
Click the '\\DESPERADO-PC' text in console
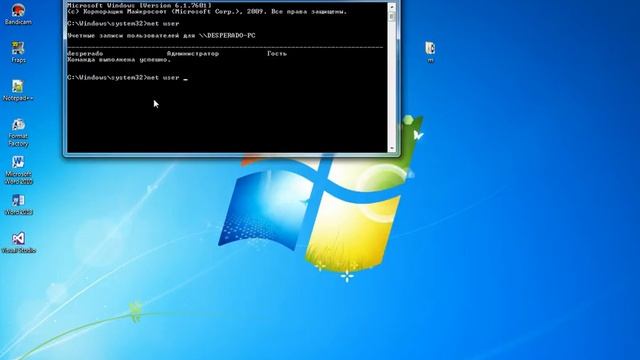[227, 36]
